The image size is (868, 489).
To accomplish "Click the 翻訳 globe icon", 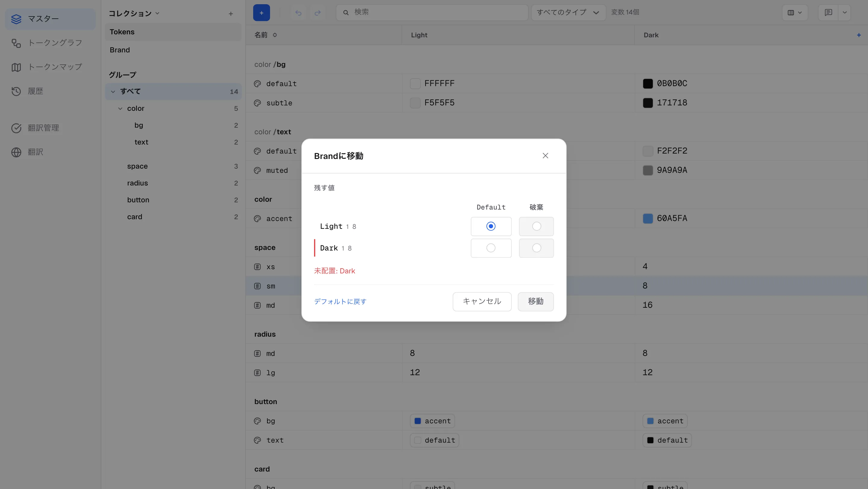I will click(16, 152).
